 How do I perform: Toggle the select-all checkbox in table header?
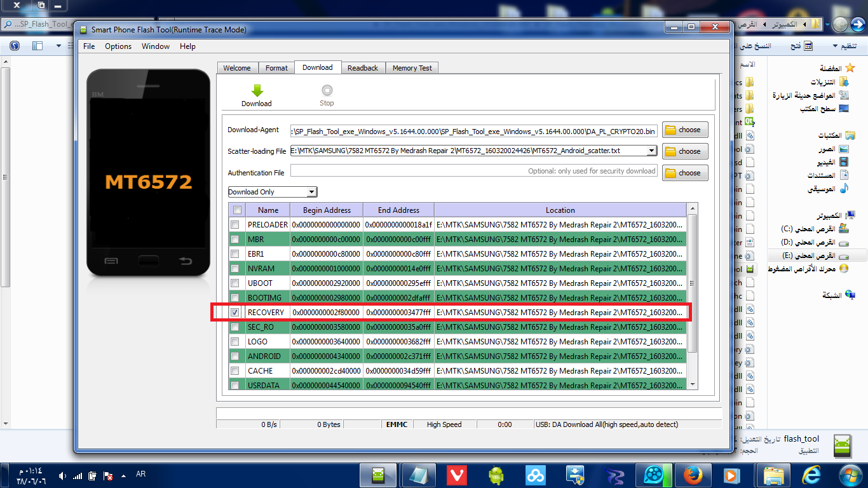coord(237,210)
